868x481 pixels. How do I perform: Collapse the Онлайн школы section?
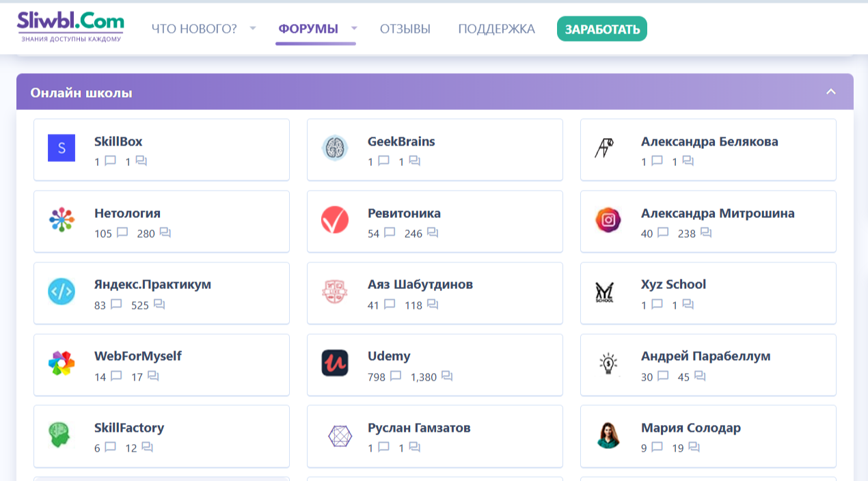point(831,92)
